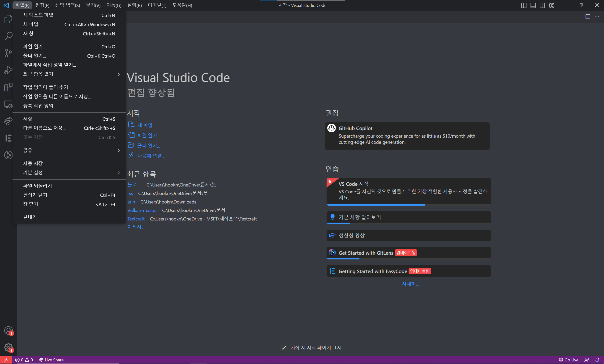Click the Accounts icon in activity bar

8,331
